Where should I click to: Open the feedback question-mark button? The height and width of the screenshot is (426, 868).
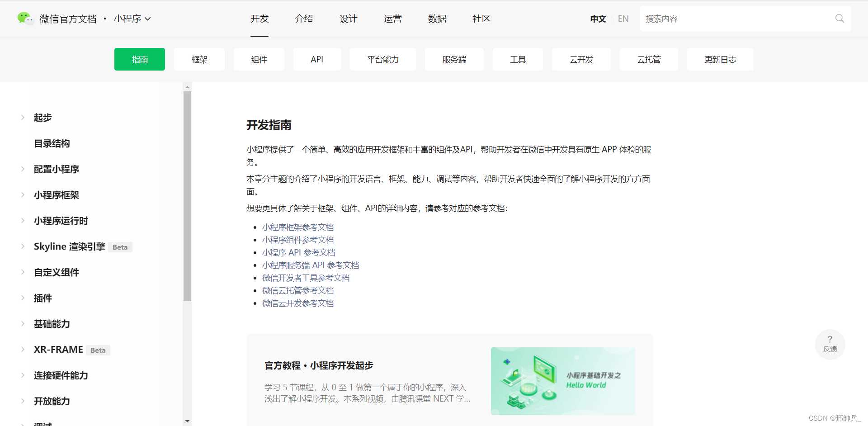point(830,344)
